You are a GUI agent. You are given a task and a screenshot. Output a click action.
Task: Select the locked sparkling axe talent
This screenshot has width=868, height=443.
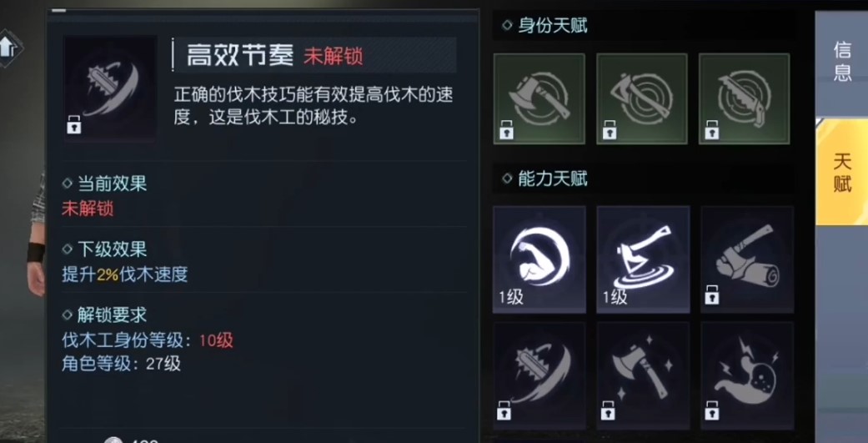[643, 376]
